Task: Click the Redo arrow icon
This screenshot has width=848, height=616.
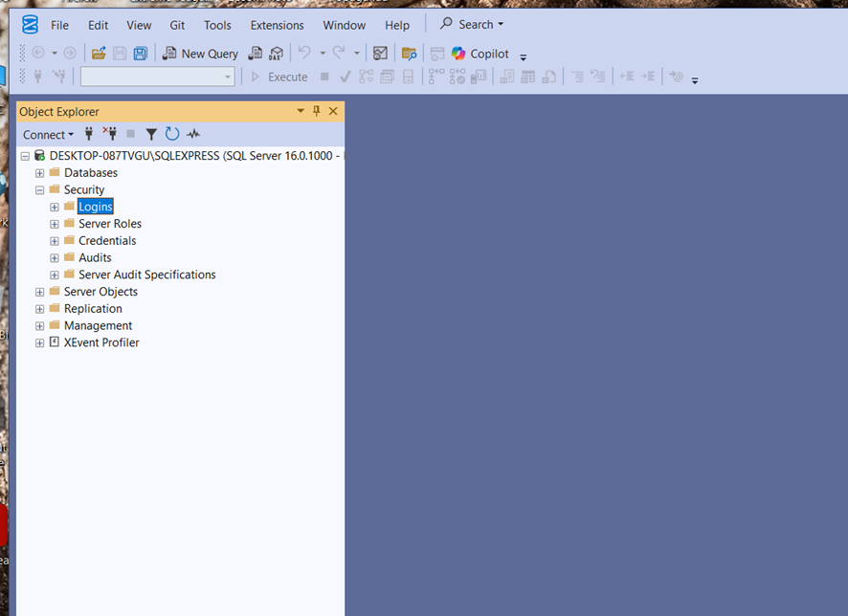Action: click(x=339, y=53)
